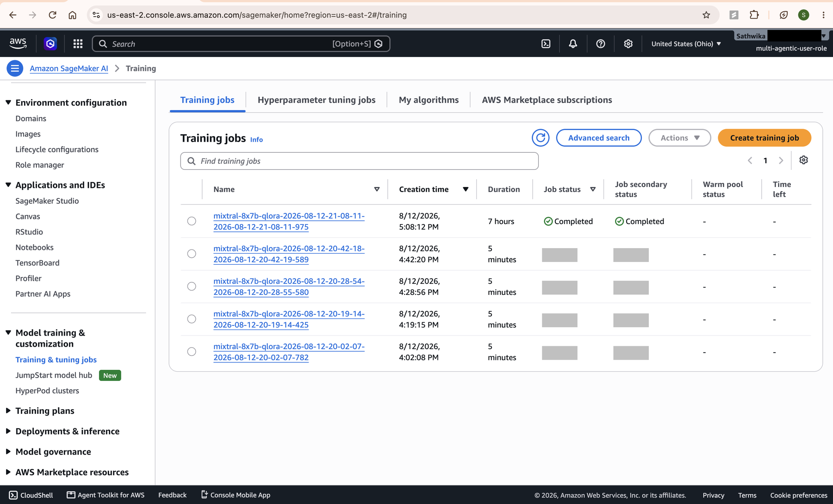Toggle the side navigation hamburger menu

point(15,68)
